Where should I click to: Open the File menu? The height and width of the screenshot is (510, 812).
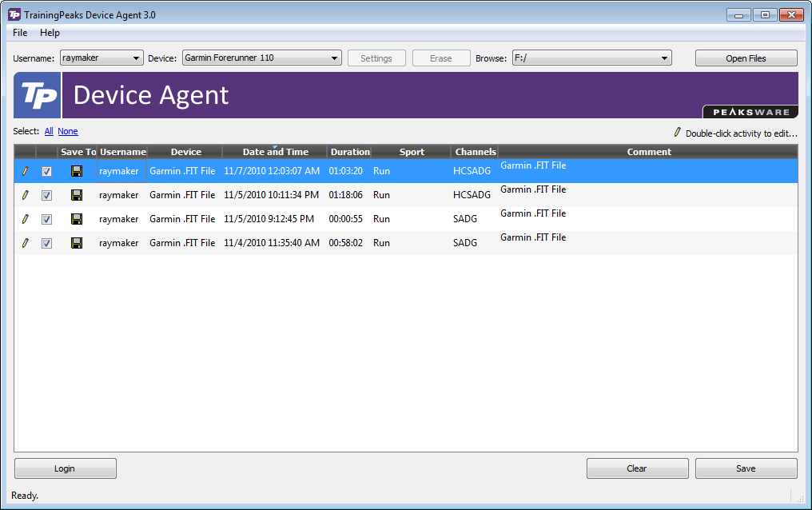tap(20, 33)
